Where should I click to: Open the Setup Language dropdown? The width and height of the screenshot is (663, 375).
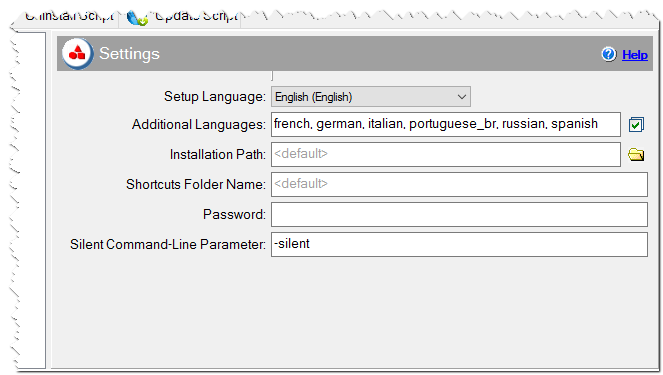(x=371, y=97)
